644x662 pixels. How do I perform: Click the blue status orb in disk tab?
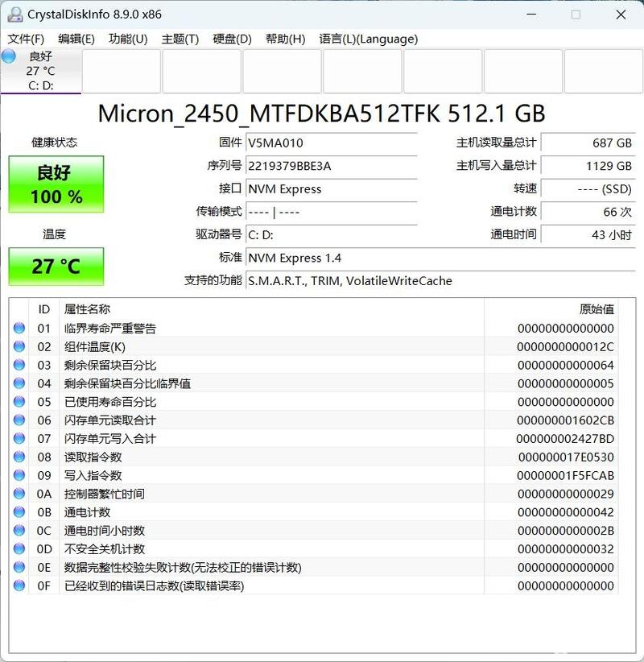point(9,56)
